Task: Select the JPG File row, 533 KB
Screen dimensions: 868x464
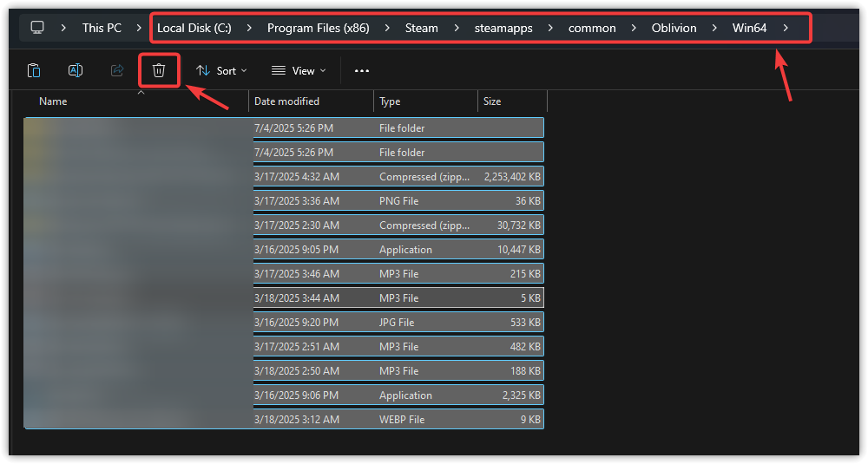Action: click(x=284, y=323)
